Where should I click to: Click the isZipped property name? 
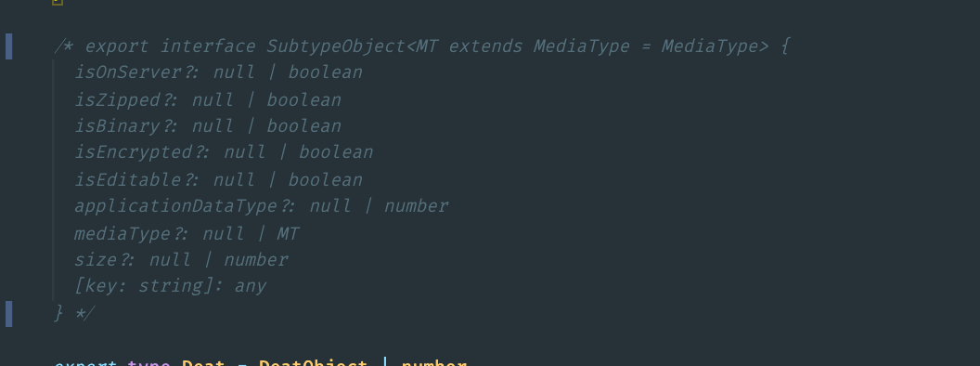coord(118,100)
